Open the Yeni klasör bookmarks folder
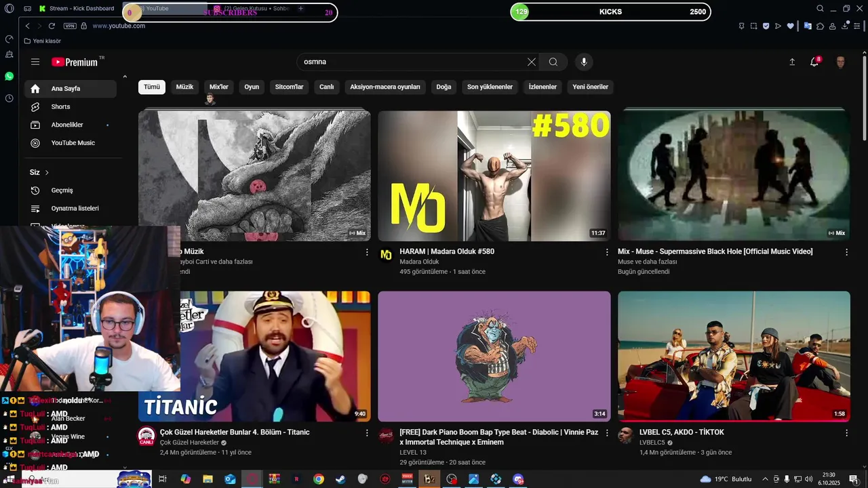This screenshot has height=488, width=868. click(42, 41)
